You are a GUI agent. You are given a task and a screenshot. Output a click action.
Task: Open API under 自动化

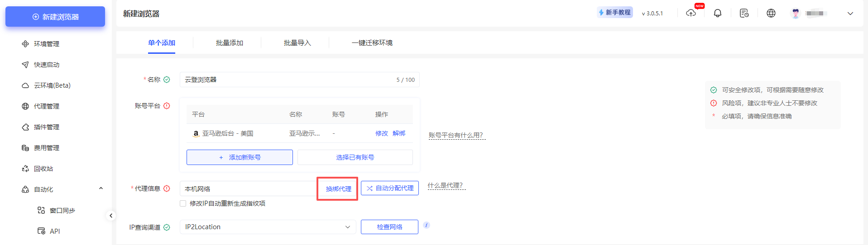(55, 231)
